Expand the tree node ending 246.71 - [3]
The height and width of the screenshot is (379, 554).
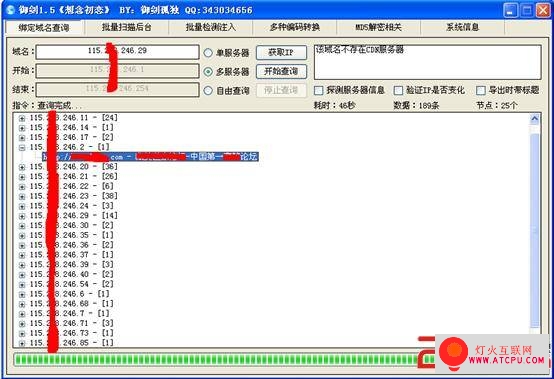point(22,324)
